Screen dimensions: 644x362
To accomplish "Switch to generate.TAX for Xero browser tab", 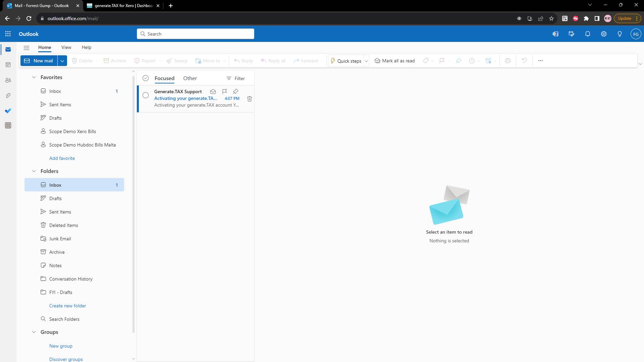I will 123,6.
